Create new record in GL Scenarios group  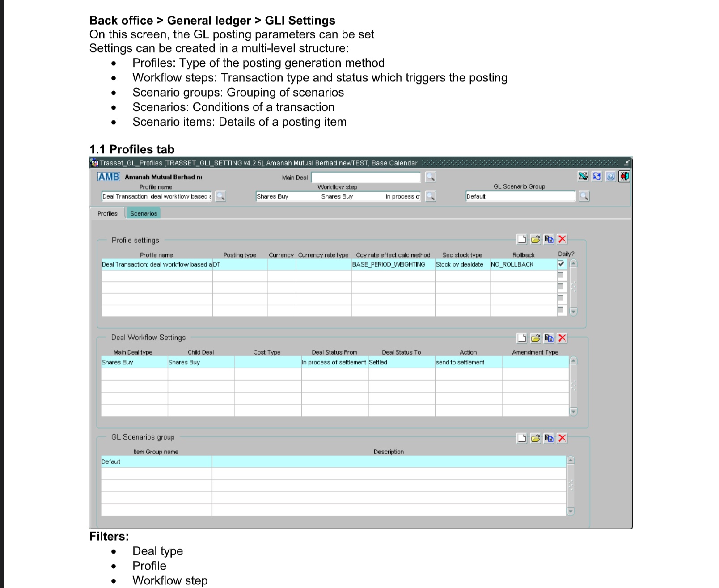point(522,438)
